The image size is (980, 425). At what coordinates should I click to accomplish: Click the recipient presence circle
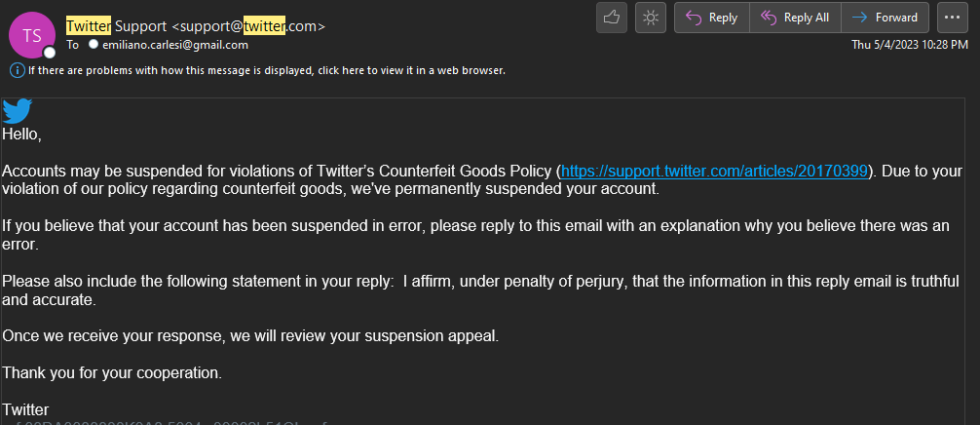click(x=94, y=45)
